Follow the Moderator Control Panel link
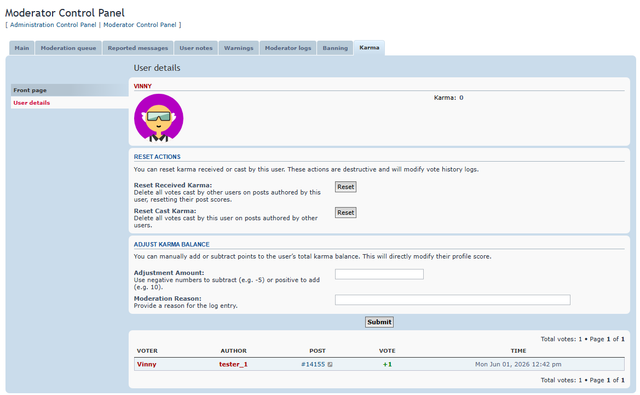 [140, 25]
